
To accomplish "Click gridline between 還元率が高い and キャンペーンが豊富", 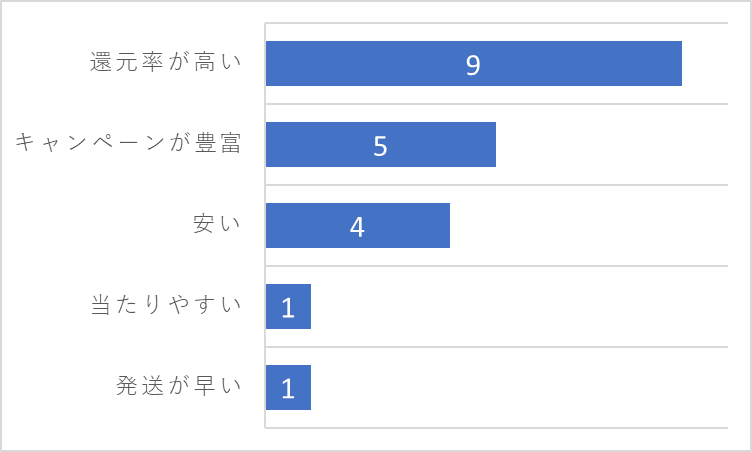I will [x=496, y=104].
